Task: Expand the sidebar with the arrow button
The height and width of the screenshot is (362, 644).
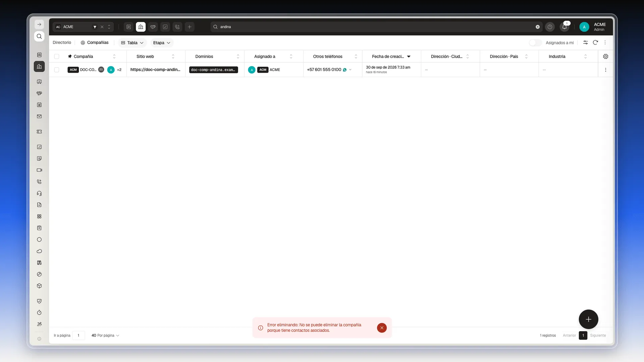Action: click(x=39, y=24)
